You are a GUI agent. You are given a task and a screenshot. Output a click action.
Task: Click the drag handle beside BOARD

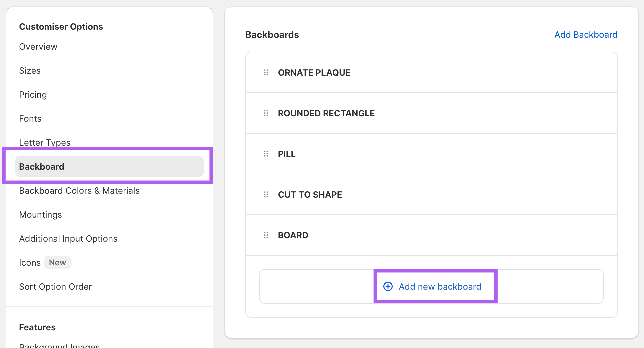pos(266,235)
